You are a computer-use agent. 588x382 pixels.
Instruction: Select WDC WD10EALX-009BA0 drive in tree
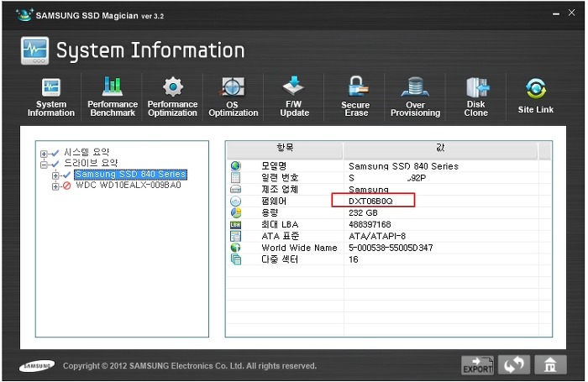tap(129, 186)
